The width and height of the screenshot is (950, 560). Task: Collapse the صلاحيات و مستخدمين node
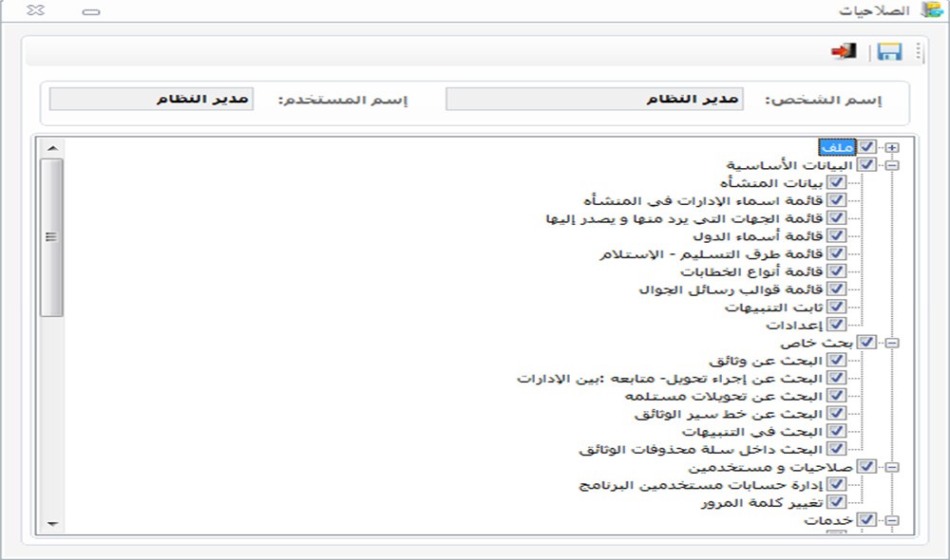891,467
